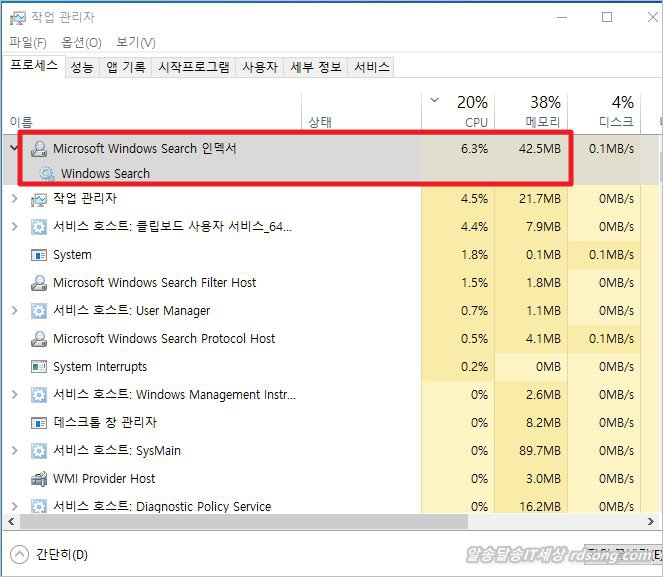The height and width of the screenshot is (577, 663).
Task: Click the 21.7MB memory value
Action: pos(540,199)
